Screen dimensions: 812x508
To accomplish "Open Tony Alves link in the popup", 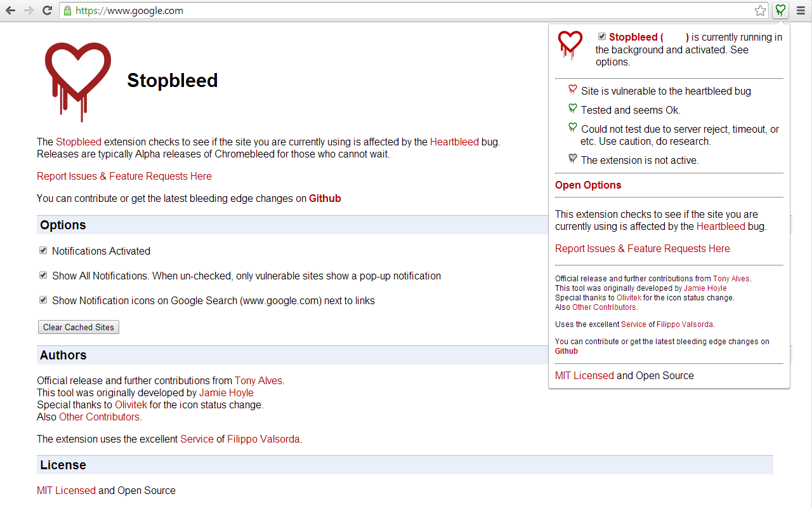I will coord(731,279).
